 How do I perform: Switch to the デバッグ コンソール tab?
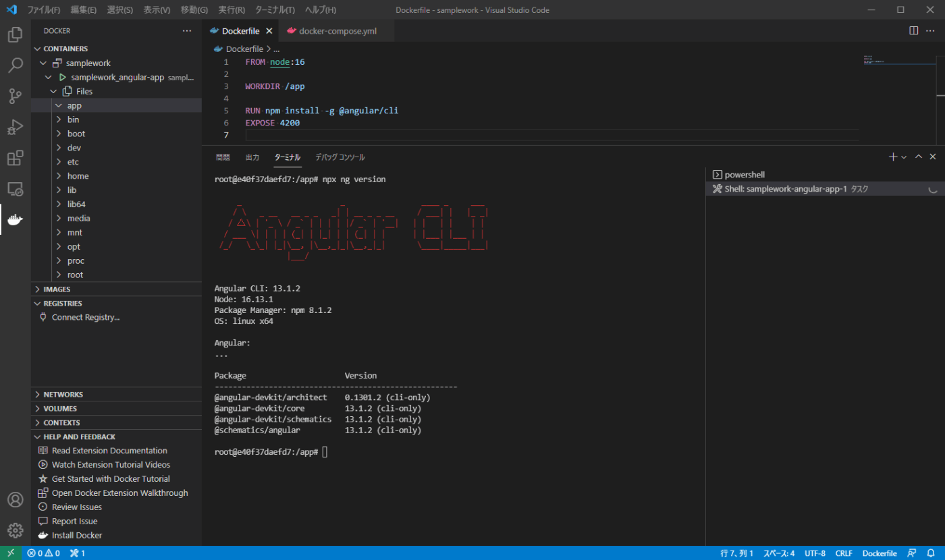coord(340,157)
